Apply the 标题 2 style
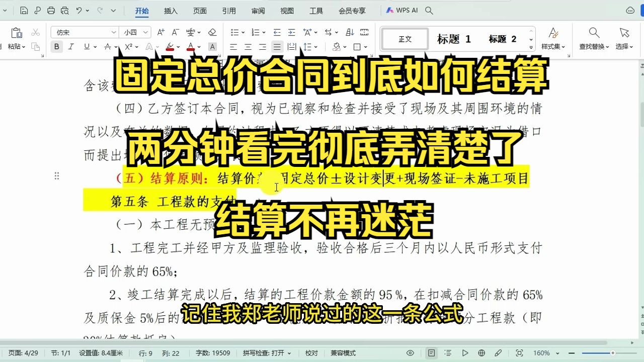This screenshot has width=644, height=362. coord(502,39)
